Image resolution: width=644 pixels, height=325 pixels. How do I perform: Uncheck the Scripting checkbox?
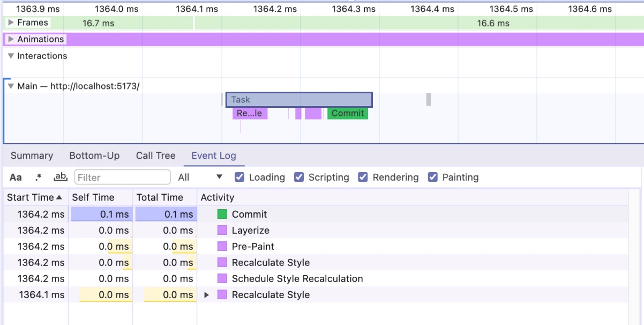(x=299, y=178)
